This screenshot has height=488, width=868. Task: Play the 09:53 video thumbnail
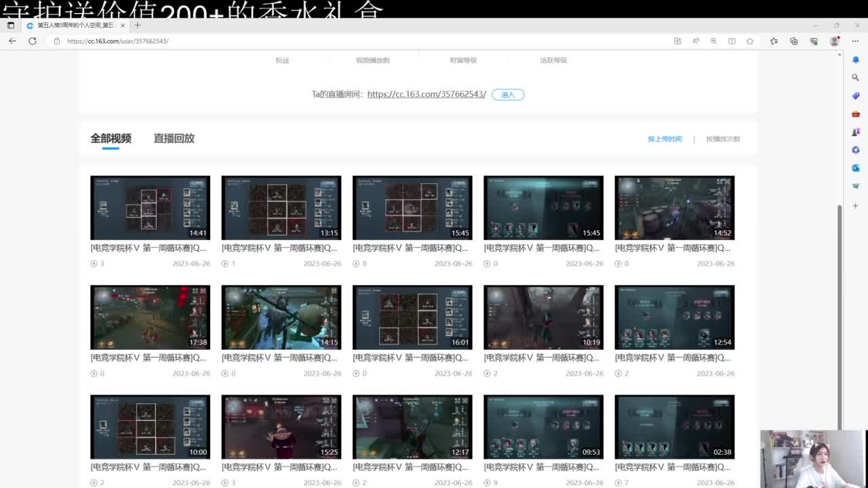(x=543, y=427)
